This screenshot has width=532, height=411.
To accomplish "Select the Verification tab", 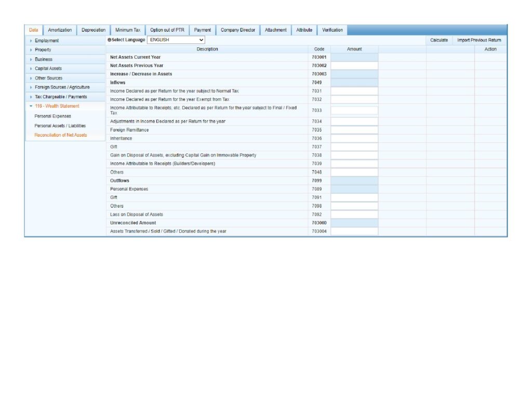I will point(332,30).
